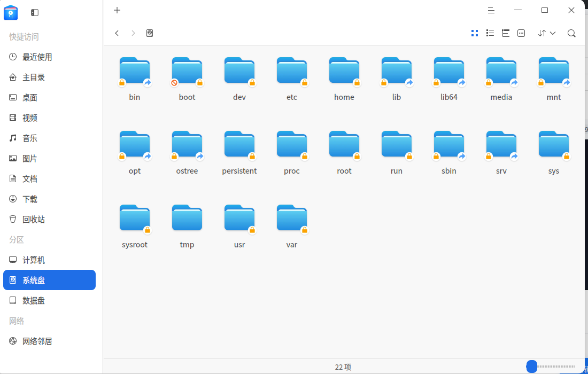The height and width of the screenshot is (374, 588).
Task: Switch to list view mode
Action: click(490, 33)
